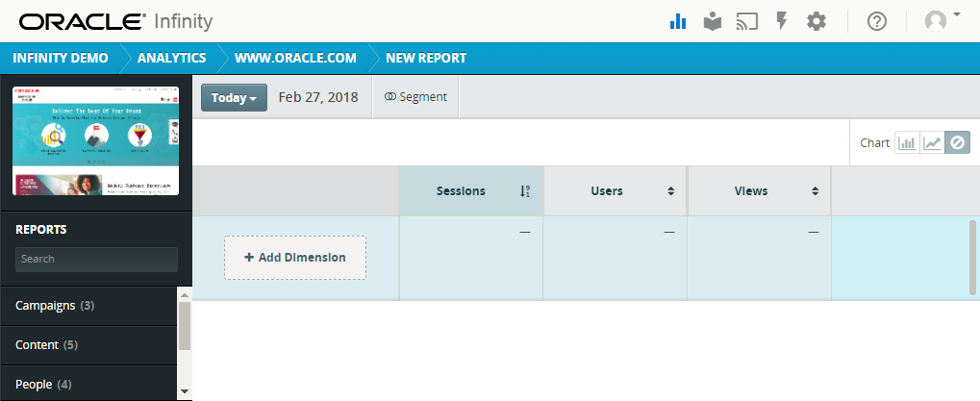Click Add Dimension button
This screenshot has height=401, width=980.
pos(295,258)
